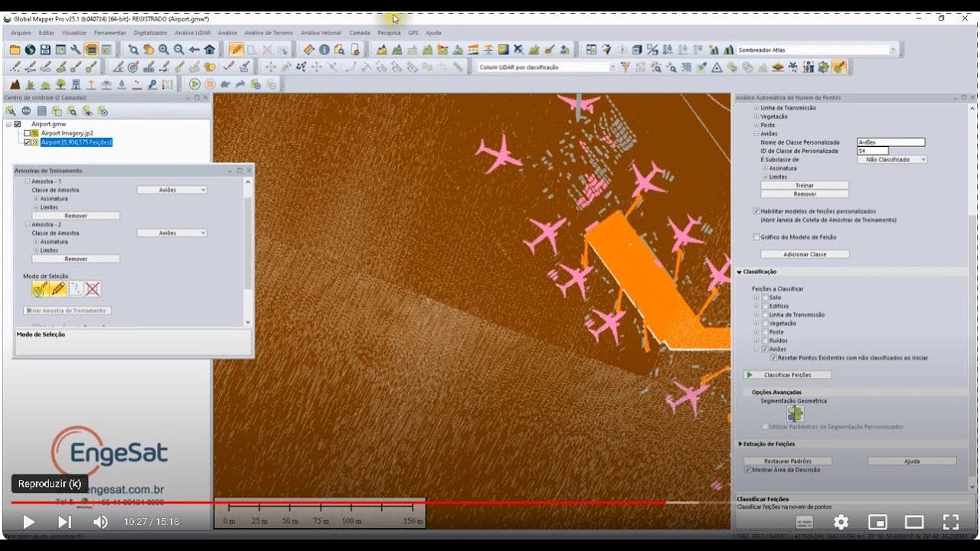Click the globe online data icon
This screenshot has width=980, height=551.
30,50
